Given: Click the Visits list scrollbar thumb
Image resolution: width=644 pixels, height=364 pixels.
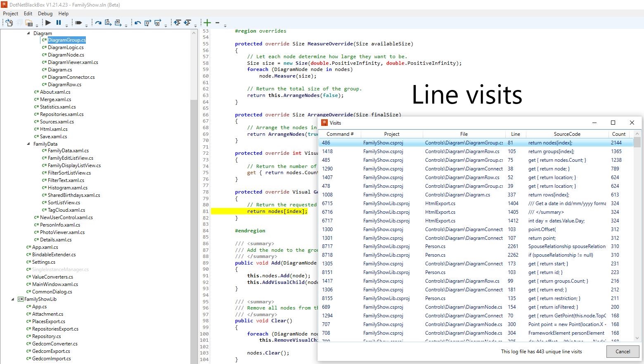Looking at the screenshot, I should point(637,142).
